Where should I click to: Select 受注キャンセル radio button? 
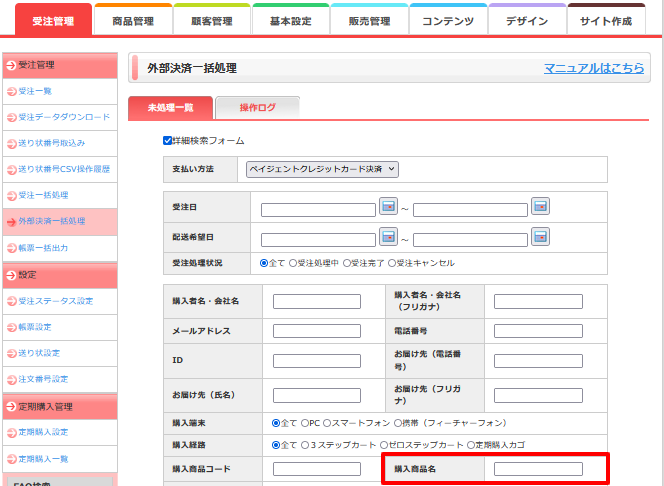[392, 263]
